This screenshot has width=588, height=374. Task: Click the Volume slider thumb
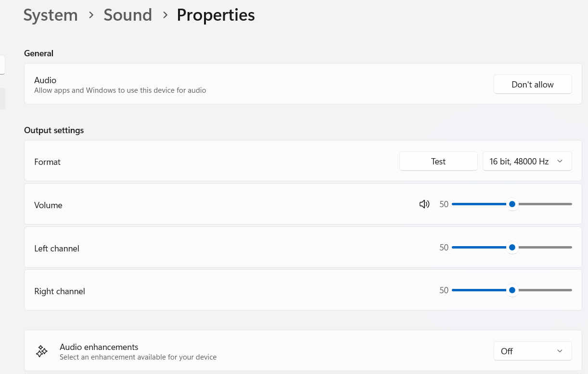pos(512,204)
